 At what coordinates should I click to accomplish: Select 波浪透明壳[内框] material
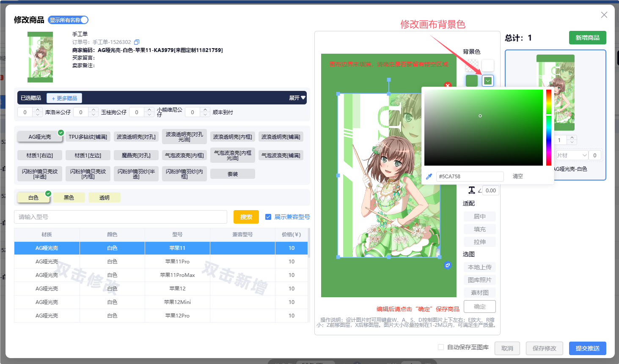pos(233,137)
